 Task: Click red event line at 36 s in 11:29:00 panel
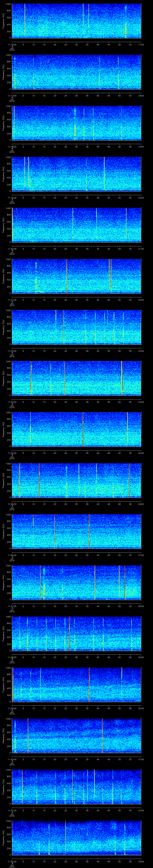pos(89,685)
